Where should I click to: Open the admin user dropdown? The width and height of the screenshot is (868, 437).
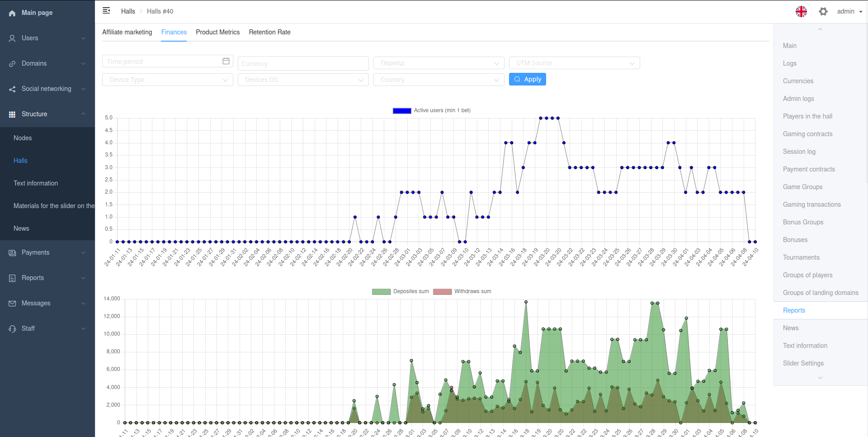tap(849, 11)
